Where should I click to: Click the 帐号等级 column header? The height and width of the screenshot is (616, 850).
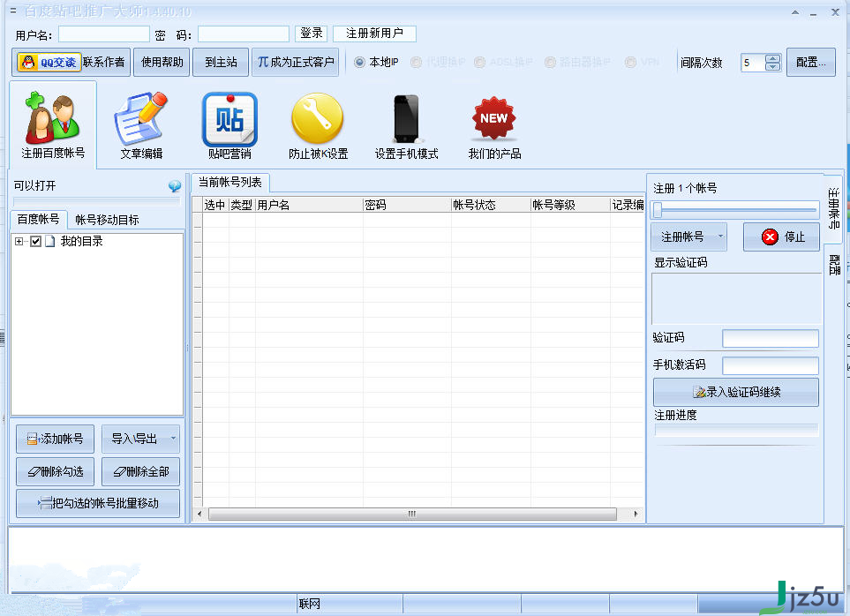pyautogui.click(x=569, y=205)
